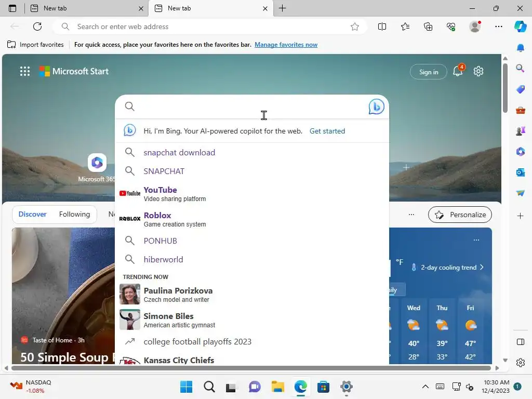
Task: Open Paulina Porizkova trending item
Action: click(x=252, y=295)
